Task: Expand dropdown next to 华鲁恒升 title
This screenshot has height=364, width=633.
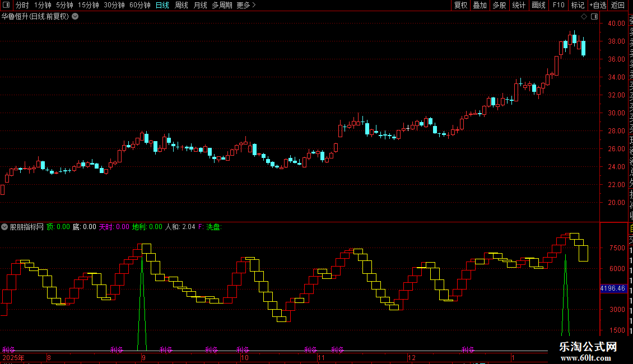Action: [x=75, y=17]
